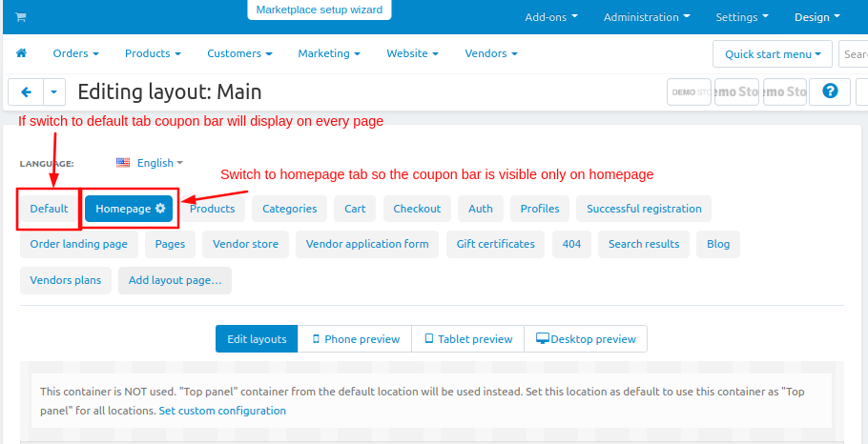Image resolution: width=868 pixels, height=444 pixels.
Task: Open the Order landing page tab
Action: point(78,245)
